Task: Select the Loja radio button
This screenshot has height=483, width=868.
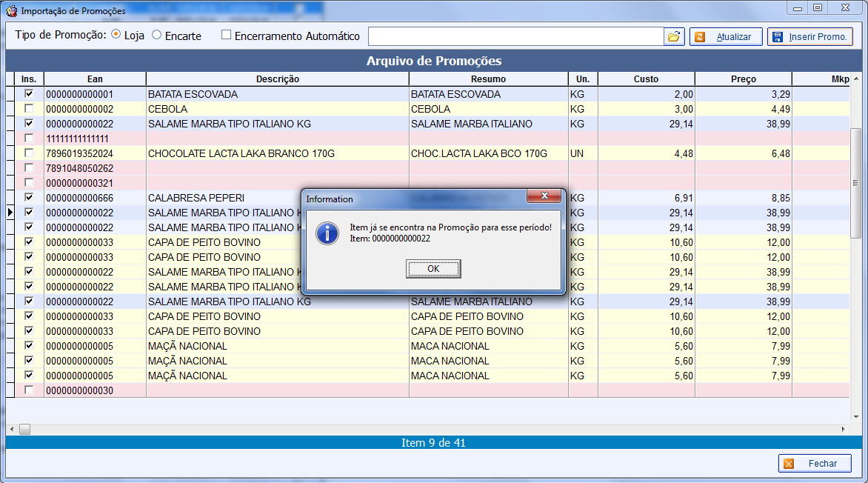Action: (116, 36)
